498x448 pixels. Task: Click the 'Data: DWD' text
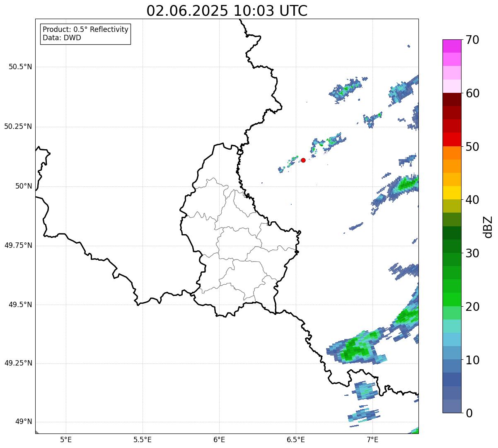tap(62, 38)
